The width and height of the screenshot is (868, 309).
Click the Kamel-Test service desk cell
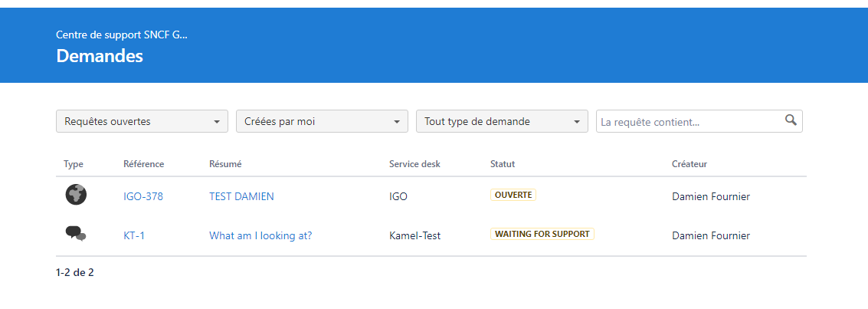click(x=414, y=235)
